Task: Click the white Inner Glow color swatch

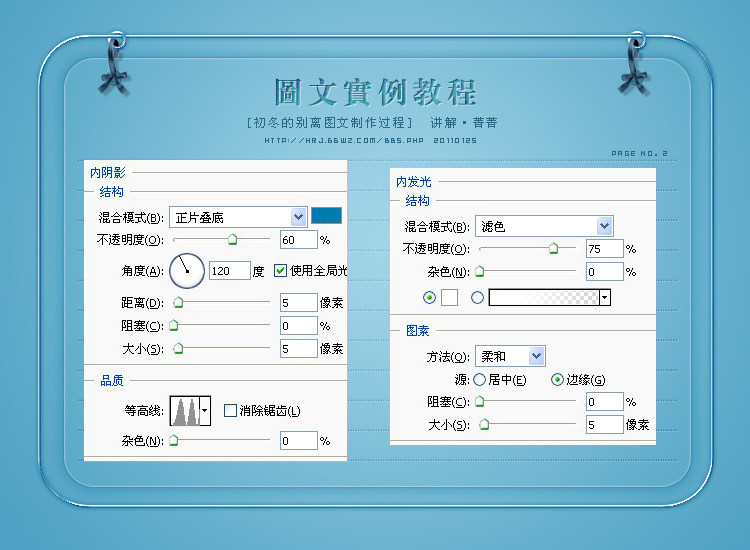Action: 449,297
